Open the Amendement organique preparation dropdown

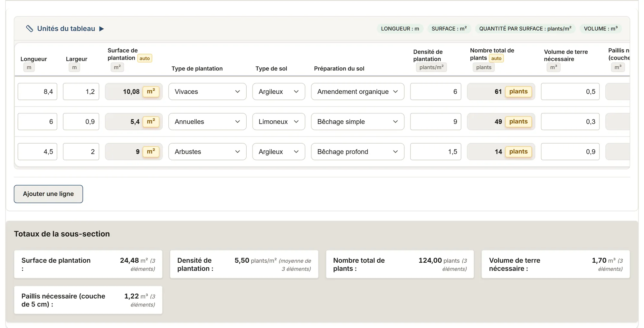357,91
